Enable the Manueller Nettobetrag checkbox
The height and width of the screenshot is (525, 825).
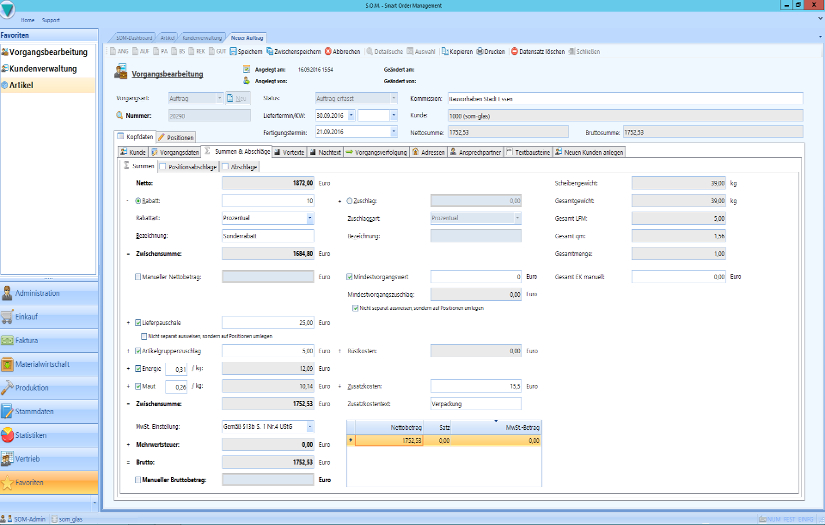click(138, 275)
